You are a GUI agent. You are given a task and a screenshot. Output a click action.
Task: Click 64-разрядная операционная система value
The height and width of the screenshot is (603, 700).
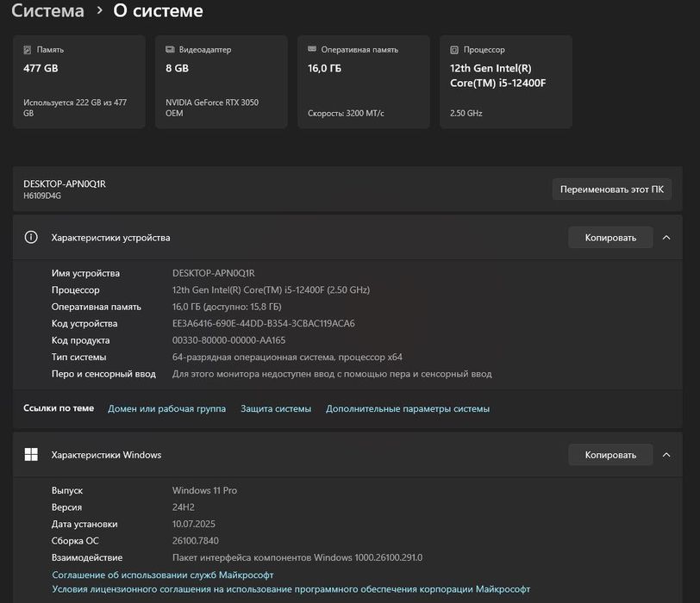(x=287, y=357)
